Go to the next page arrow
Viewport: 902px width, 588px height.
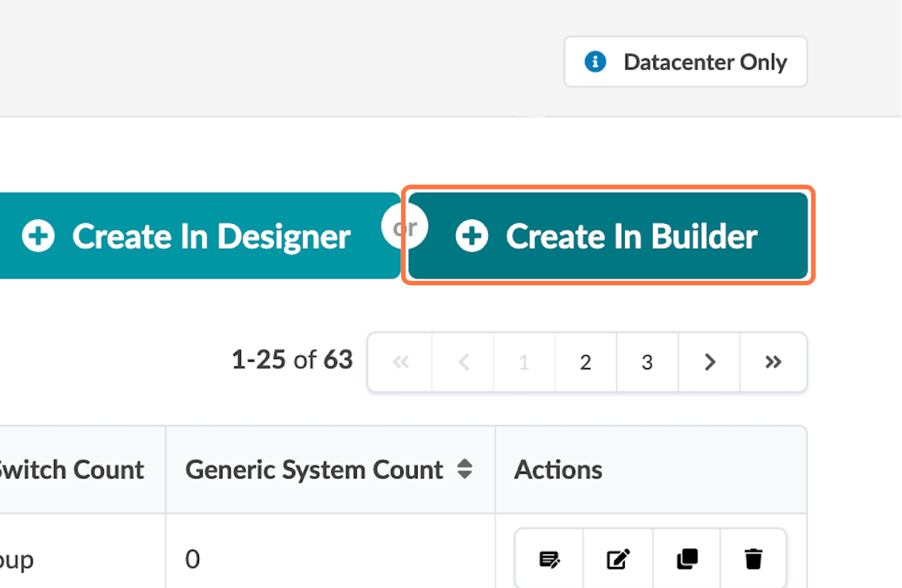click(x=710, y=362)
